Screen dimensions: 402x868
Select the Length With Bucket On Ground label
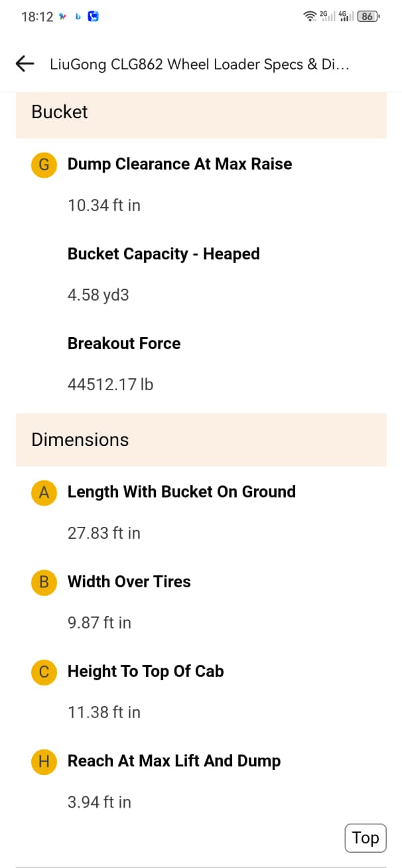pyautogui.click(x=182, y=492)
